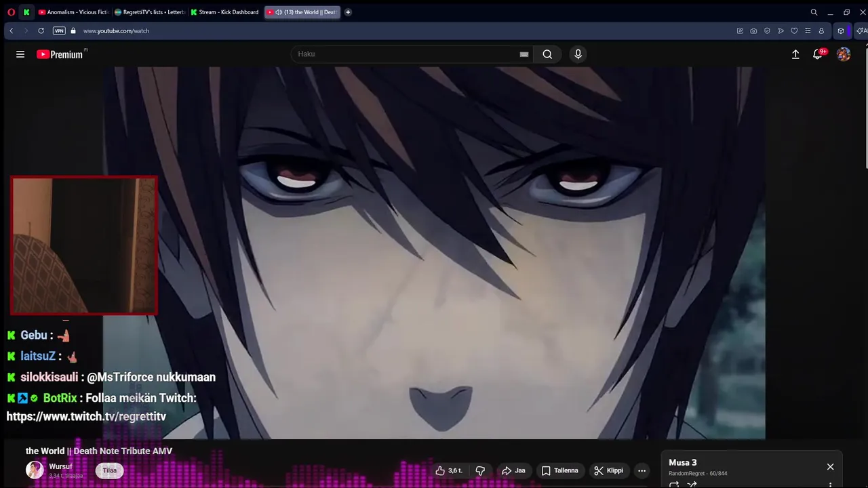Open playlist panel options menu
868x488 pixels.
[x=830, y=485]
